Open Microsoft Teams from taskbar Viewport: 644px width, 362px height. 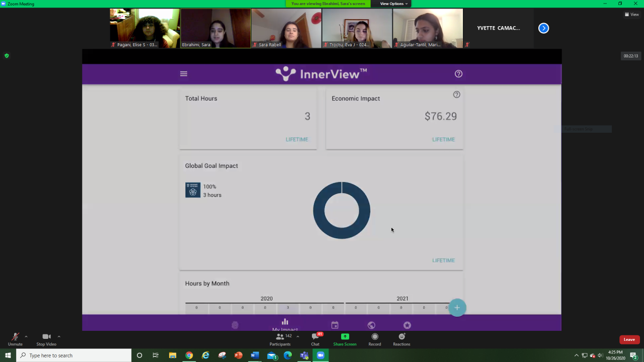(304, 355)
